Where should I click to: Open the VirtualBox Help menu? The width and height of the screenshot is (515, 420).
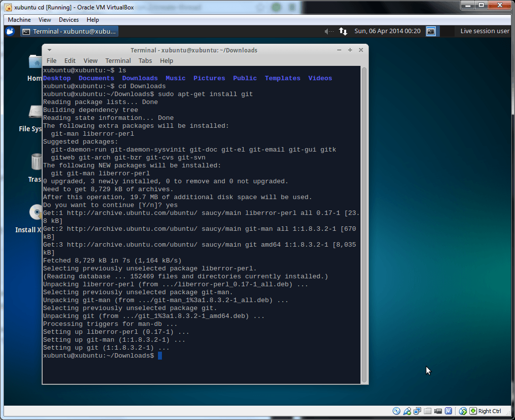(93, 20)
